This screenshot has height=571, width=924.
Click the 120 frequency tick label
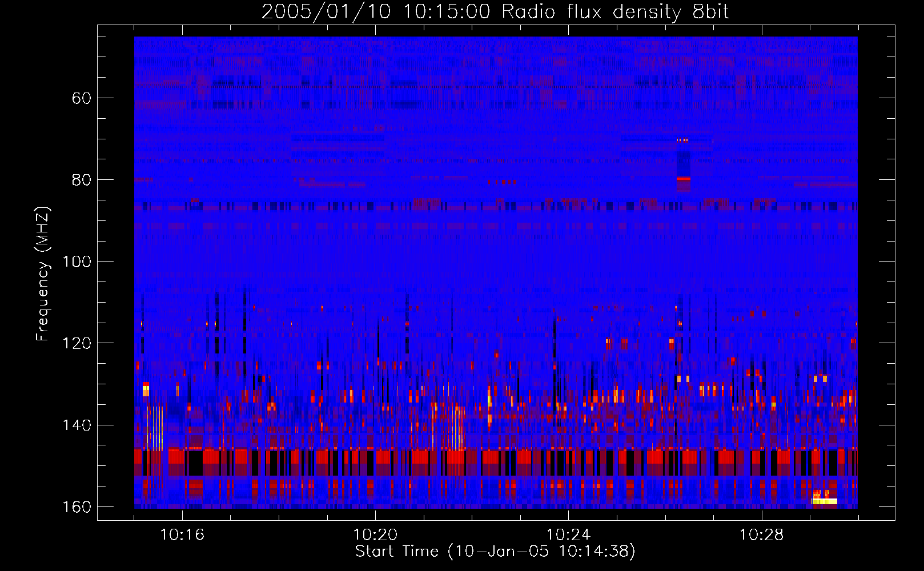click(77, 343)
